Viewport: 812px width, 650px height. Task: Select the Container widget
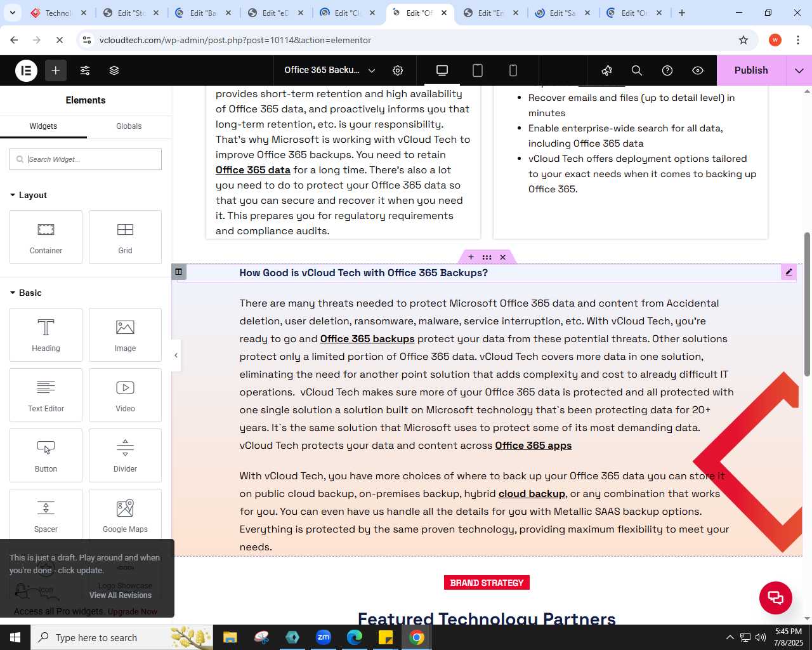click(46, 237)
